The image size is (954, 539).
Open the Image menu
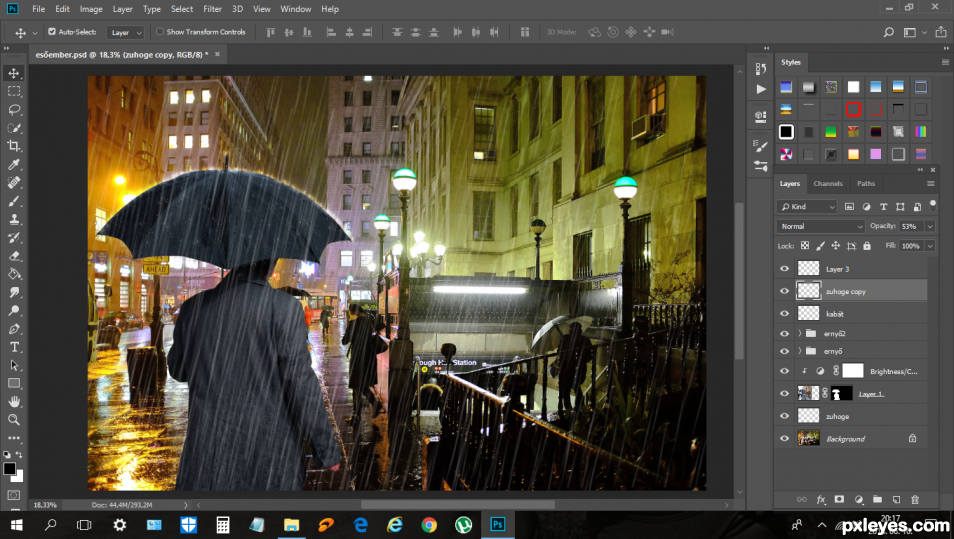pyautogui.click(x=91, y=9)
